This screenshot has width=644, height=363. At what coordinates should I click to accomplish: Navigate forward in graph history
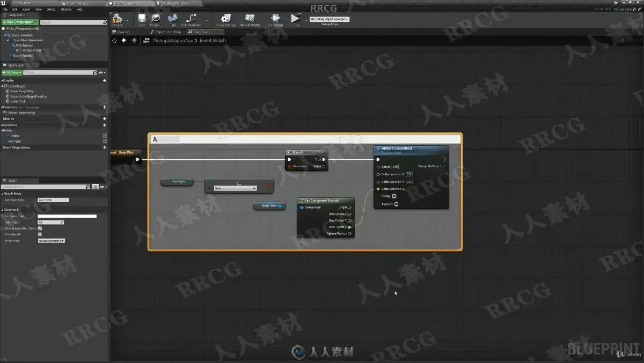(x=134, y=40)
